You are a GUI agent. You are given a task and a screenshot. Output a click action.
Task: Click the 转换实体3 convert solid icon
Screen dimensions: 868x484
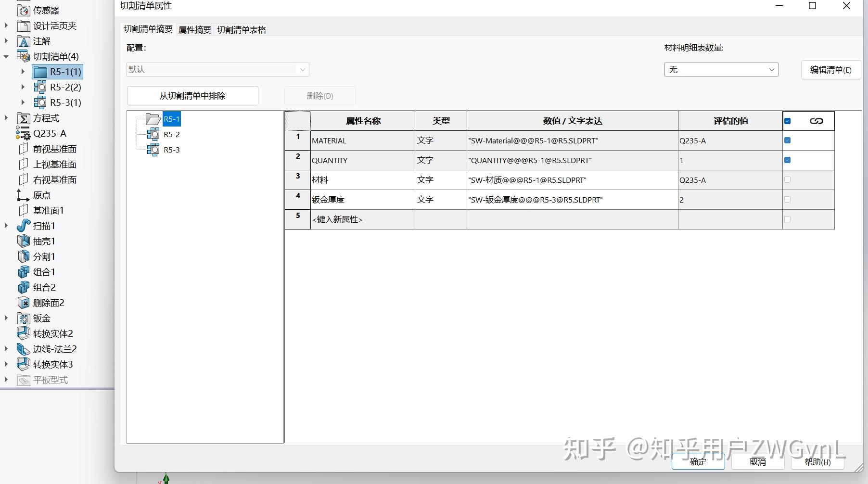coord(23,364)
